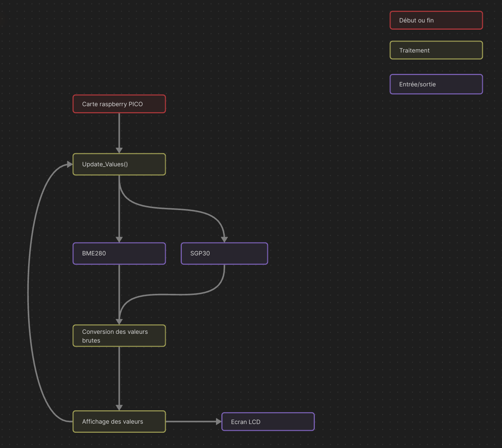
Task: Select the SGP30 sensor node
Action: [224, 253]
